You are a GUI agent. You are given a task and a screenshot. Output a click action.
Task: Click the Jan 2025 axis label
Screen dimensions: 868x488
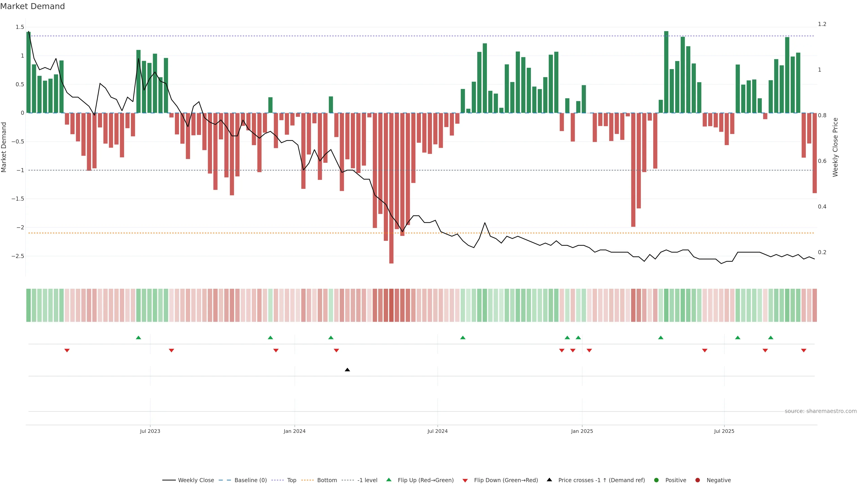coord(582,431)
